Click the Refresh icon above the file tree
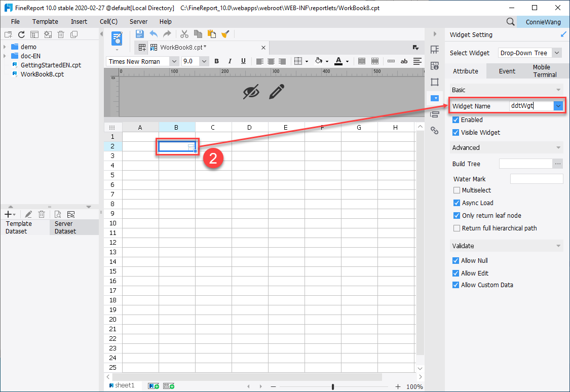Screen dimensions: 570x392 pyautogui.click(x=21, y=34)
